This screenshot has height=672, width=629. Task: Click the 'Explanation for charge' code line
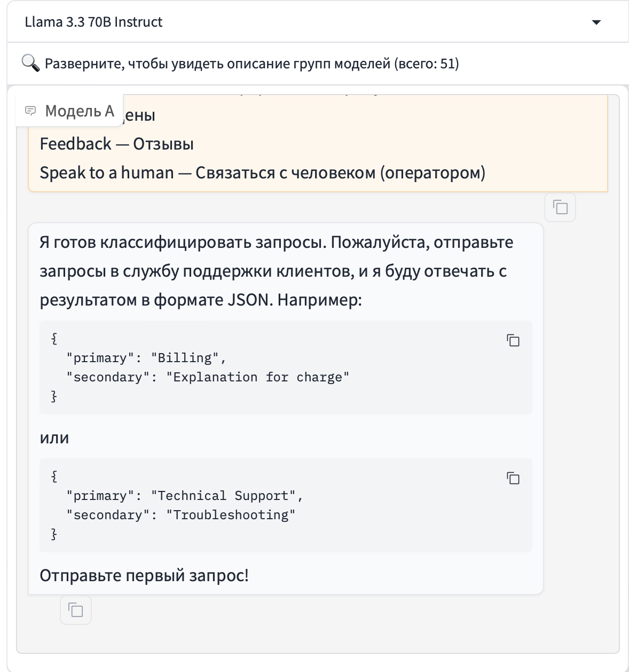pos(207,377)
